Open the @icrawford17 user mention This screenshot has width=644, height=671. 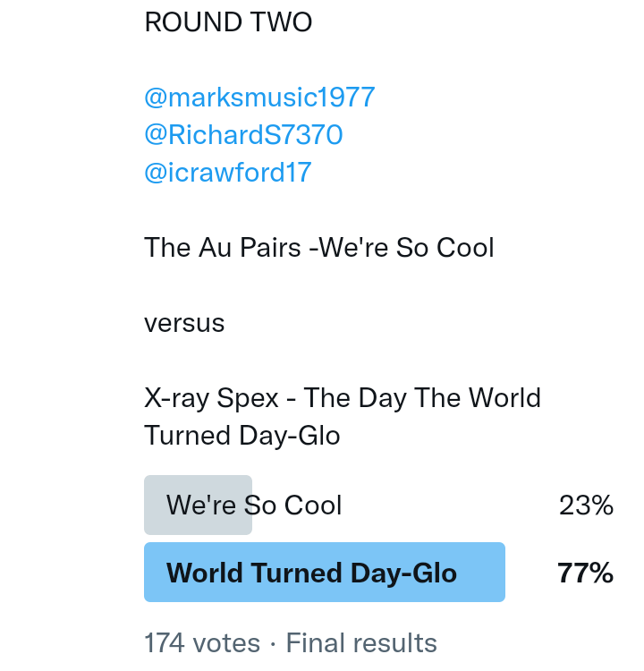[227, 172]
